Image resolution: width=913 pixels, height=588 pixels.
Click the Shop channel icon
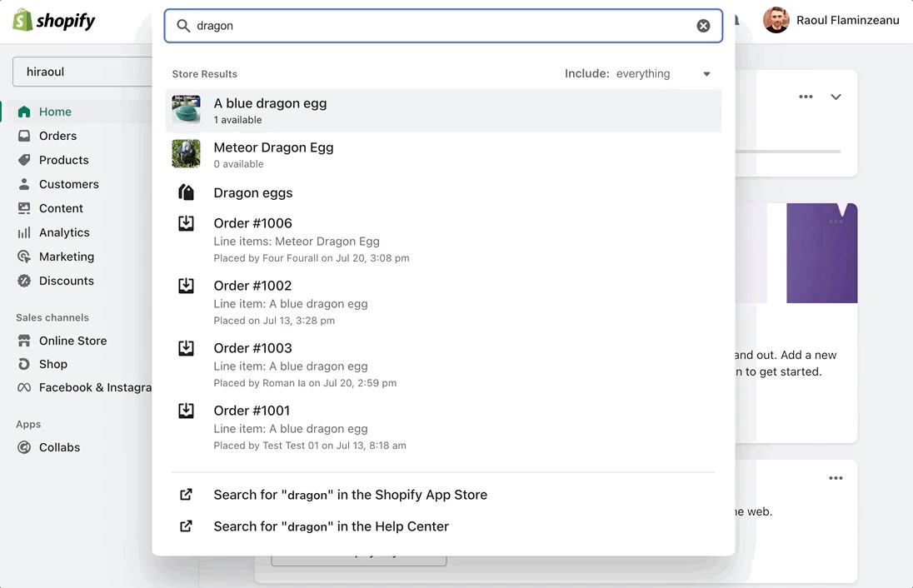point(24,364)
